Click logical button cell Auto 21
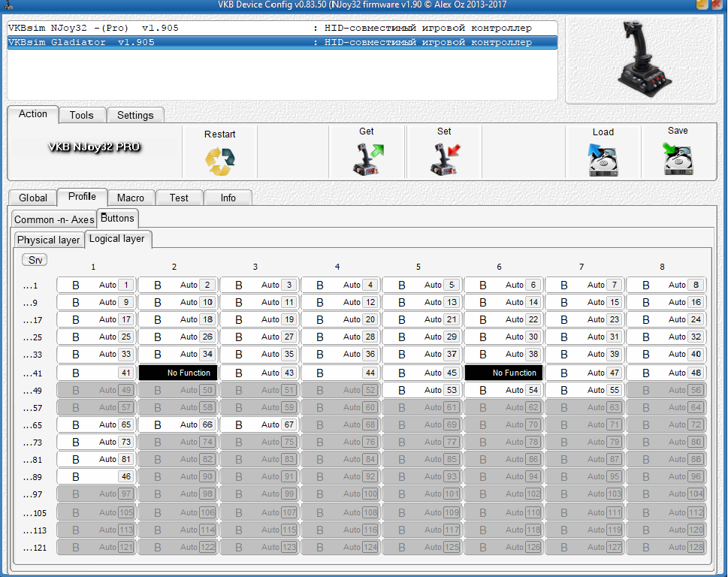This screenshot has width=728, height=577. tap(422, 319)
